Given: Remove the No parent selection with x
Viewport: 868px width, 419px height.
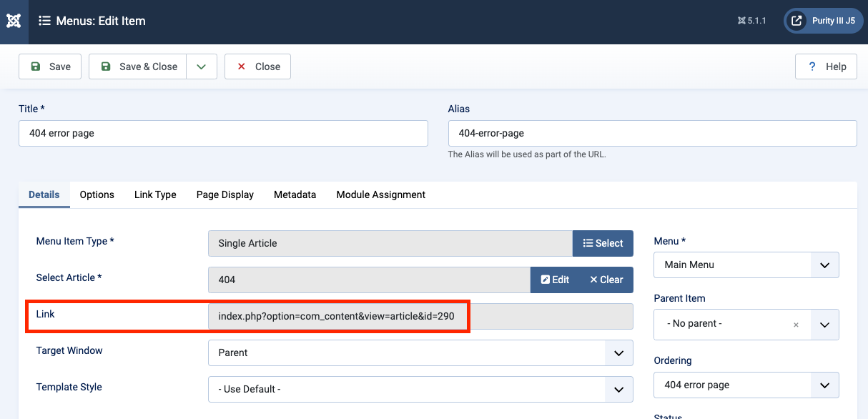Looking at the screenshot, I should point(796,325).
